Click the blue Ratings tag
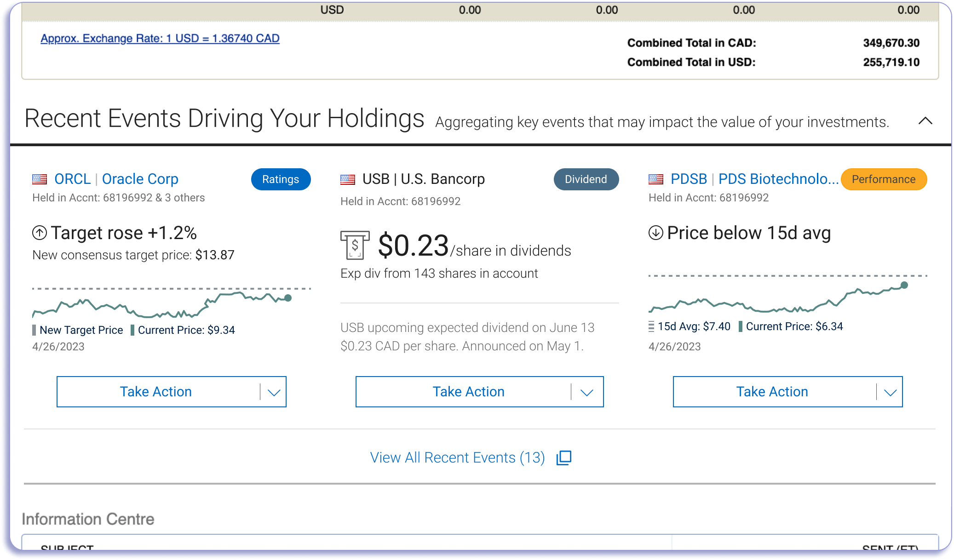 point(281,179)
